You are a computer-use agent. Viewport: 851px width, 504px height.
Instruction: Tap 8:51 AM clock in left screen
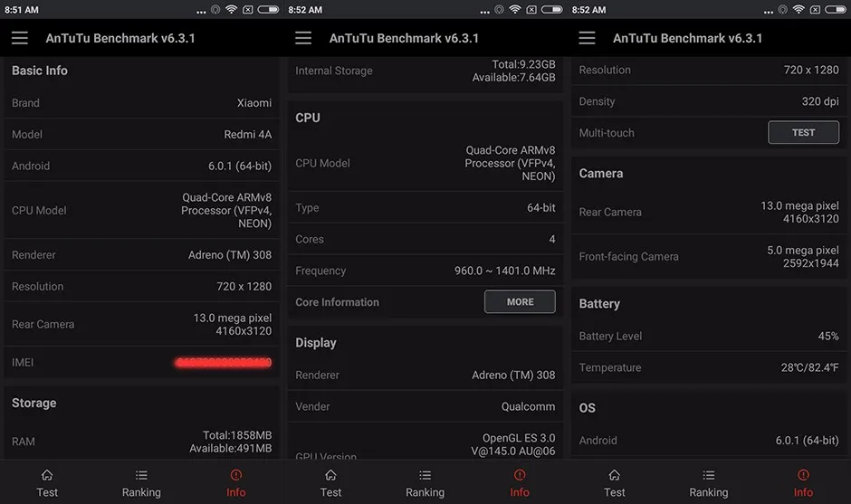(22, 10)
